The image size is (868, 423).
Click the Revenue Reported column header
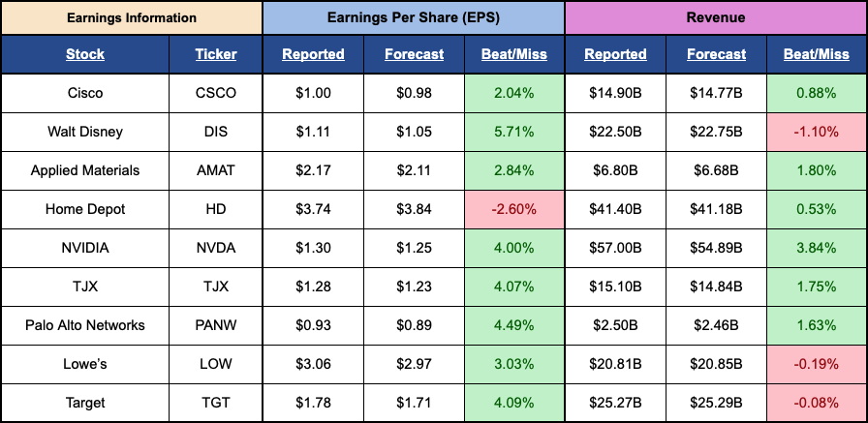[x=615, y=54]
